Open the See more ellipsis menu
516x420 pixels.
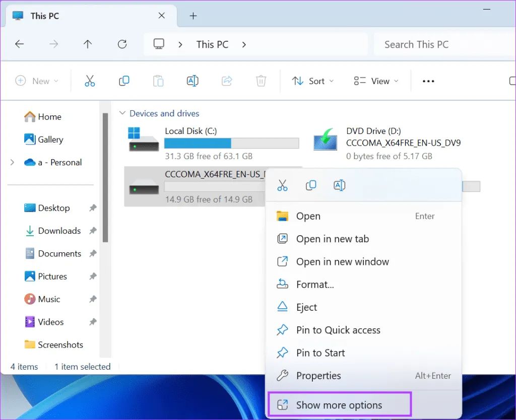coord(428,81)
